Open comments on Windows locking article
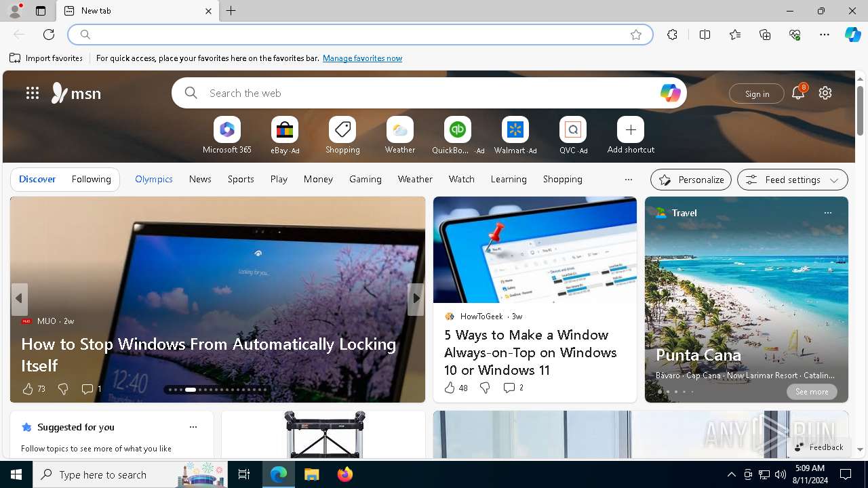The image size is (868, 488). [x=91, y=389]
